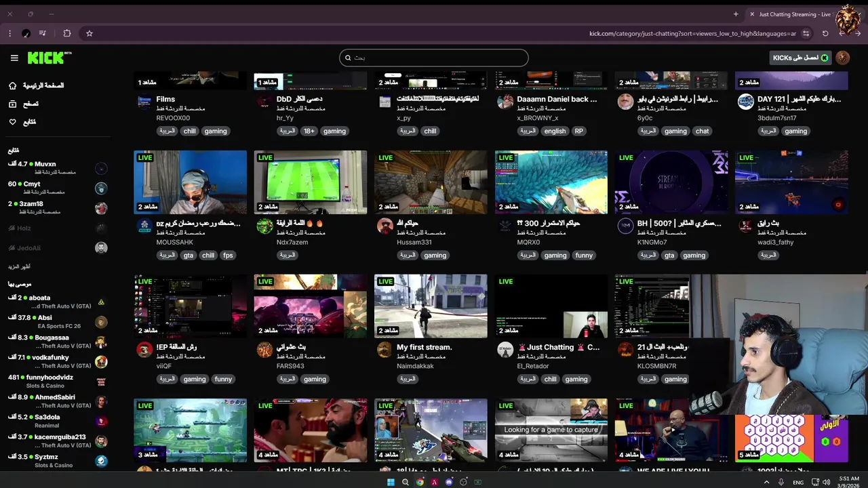Click username KLOSMBN7R
The image size is (868, 488).
click(x=656, y=366)
